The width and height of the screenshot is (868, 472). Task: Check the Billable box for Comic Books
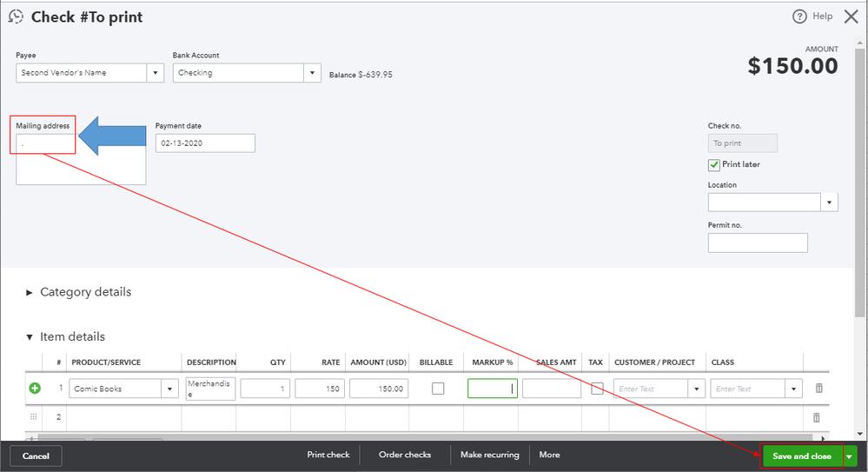coord(438,389)
